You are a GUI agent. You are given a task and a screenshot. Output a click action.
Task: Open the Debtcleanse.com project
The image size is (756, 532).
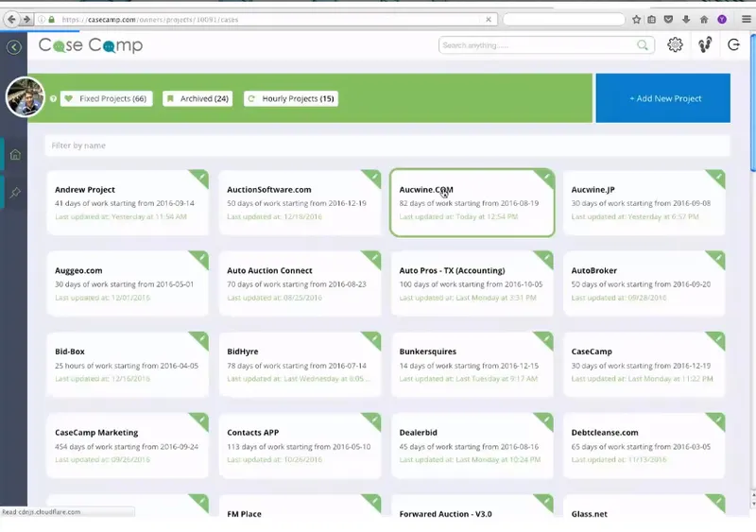pyautogui.click(x=644, y=446)
